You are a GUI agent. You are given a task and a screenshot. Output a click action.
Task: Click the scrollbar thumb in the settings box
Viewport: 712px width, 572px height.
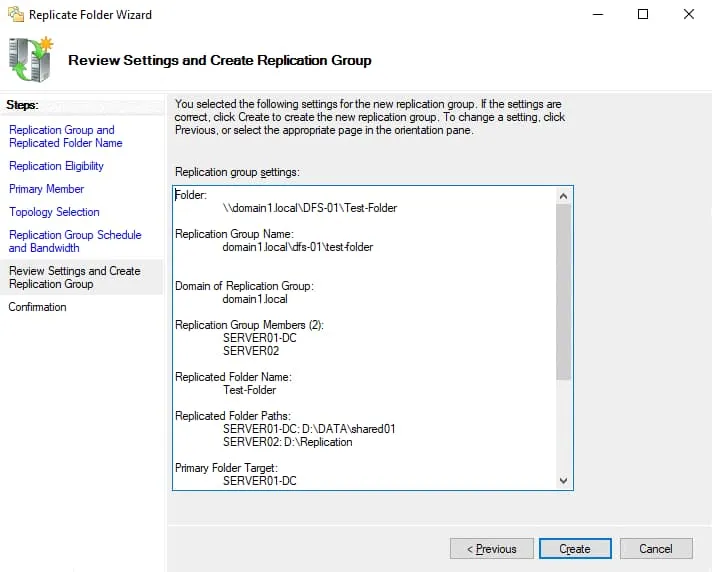pyautogui.click(x=563, y=290)
